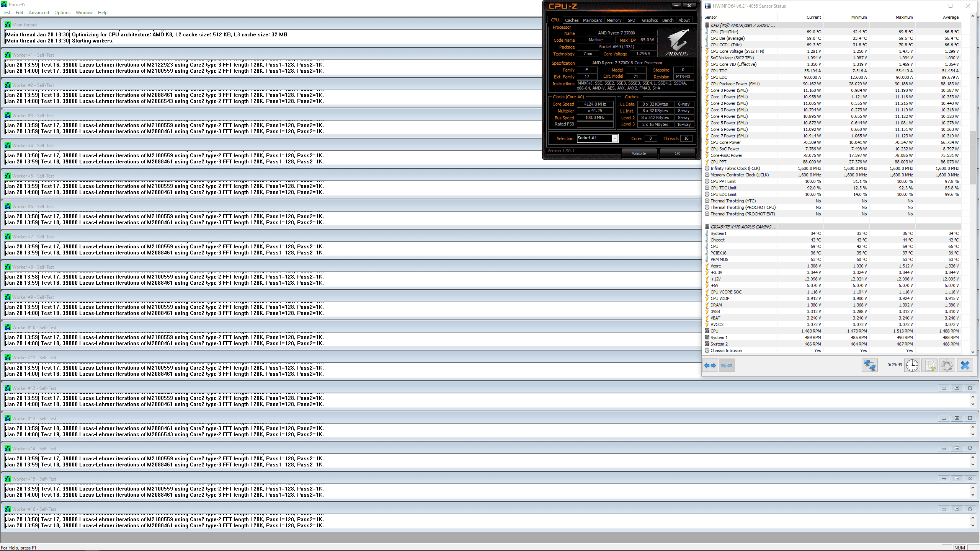Click clock icon beside Infinity Fabric Clock (FCLK)

[707, 168]
